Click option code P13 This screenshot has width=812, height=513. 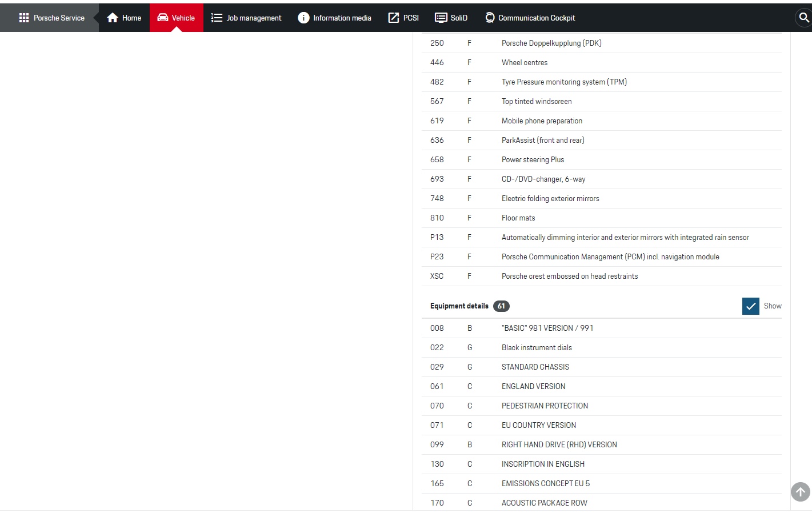point(437,237)
